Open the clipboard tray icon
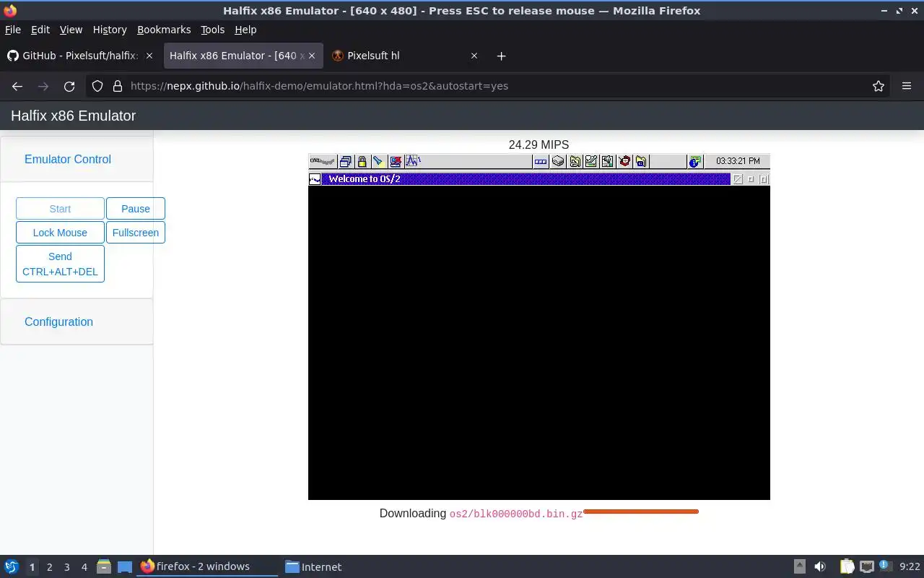The width and height of the screenshot is (924, 578). pyautogui.click(x=846, y=566)
